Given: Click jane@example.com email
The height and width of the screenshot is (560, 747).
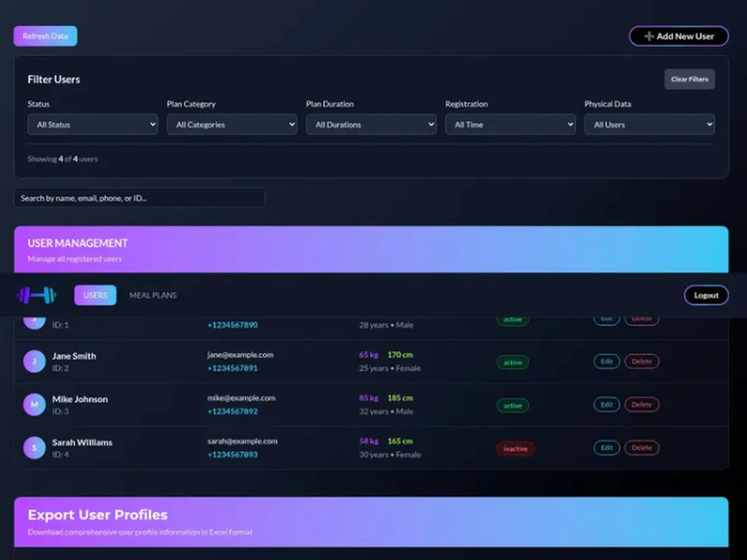Looking at the screenshot, I should (x=240, y=355).
